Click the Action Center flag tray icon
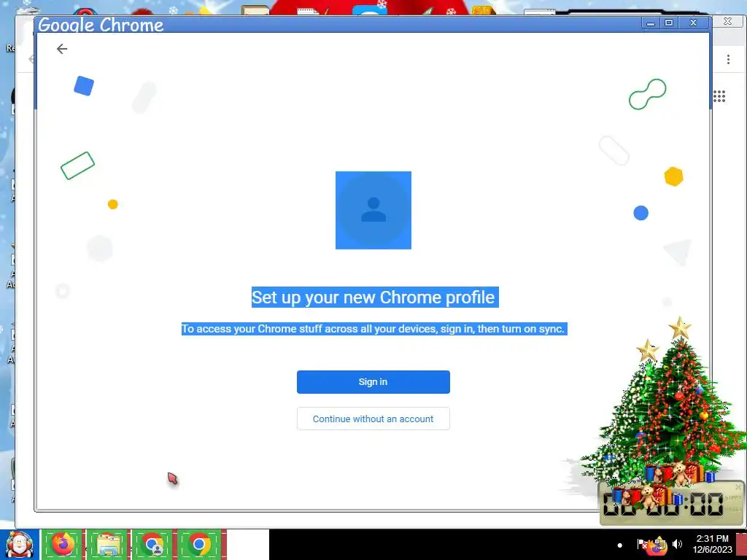The width and height of the screenshot is (747, 560). point(642,544)
